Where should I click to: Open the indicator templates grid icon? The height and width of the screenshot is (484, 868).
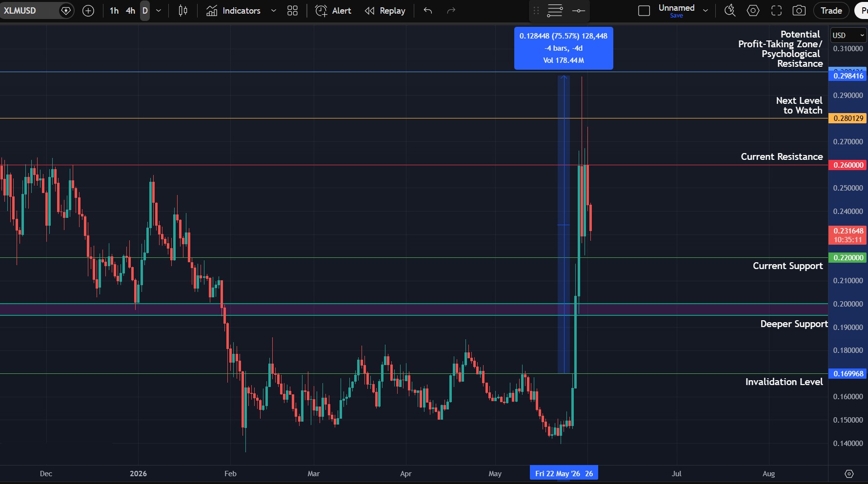pyautogui.click(x=292, y=11)
